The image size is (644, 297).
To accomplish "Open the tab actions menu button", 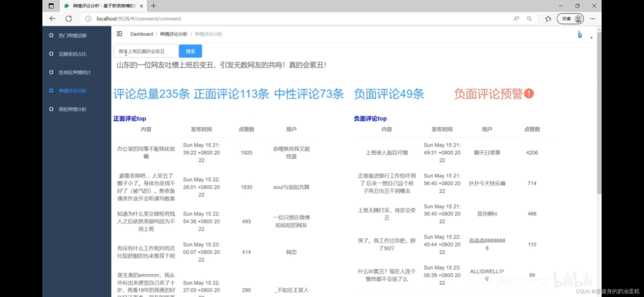I will pos(51,6).
